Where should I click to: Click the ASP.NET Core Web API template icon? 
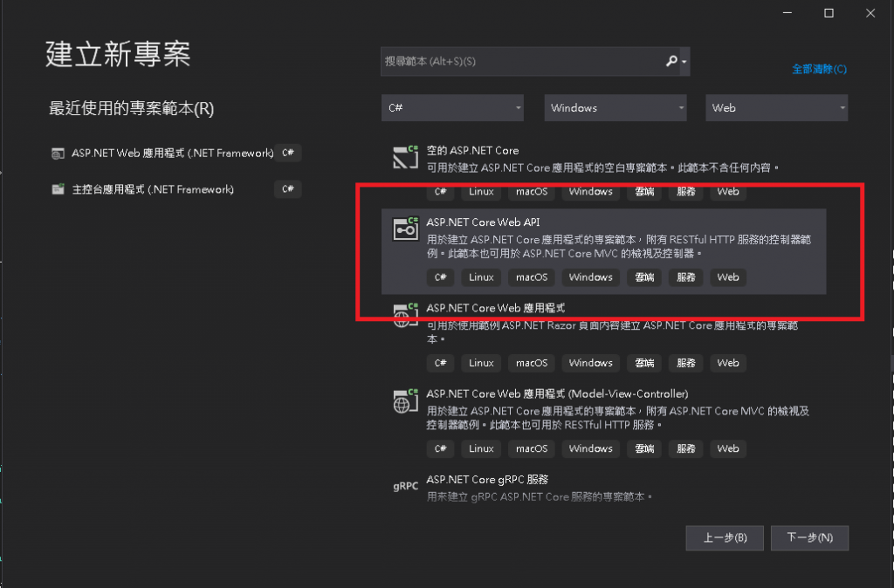[x=405, y=229]
